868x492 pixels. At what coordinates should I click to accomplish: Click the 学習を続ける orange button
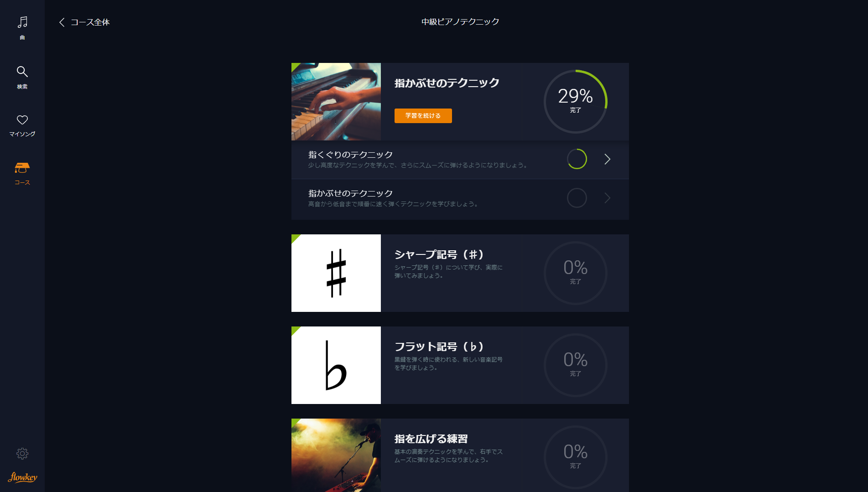pos(423,116)
